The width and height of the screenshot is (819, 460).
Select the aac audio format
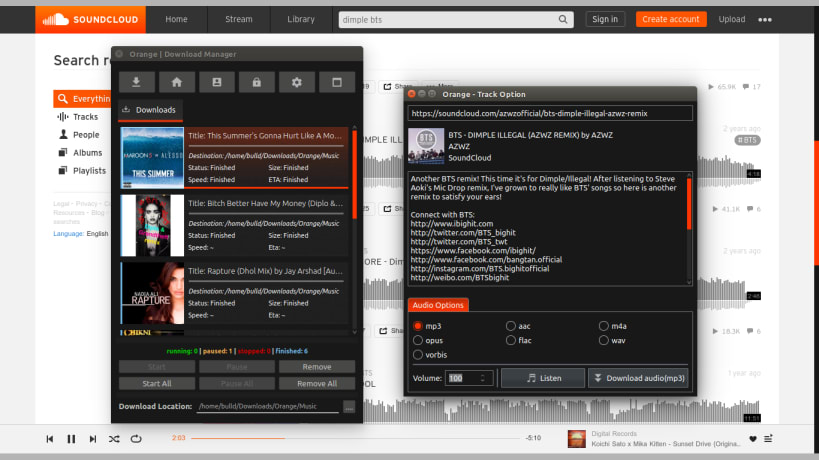511,326
